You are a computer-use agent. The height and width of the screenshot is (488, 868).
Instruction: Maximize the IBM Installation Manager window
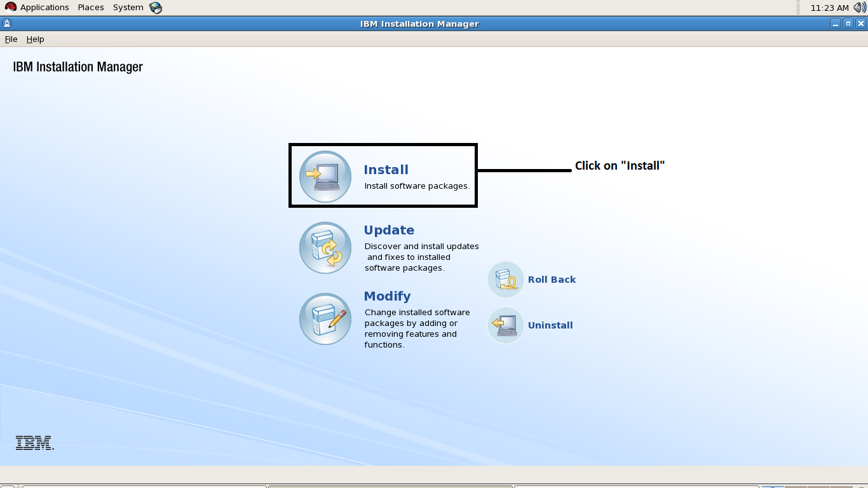pyautogui.click(x=848, y=24)
